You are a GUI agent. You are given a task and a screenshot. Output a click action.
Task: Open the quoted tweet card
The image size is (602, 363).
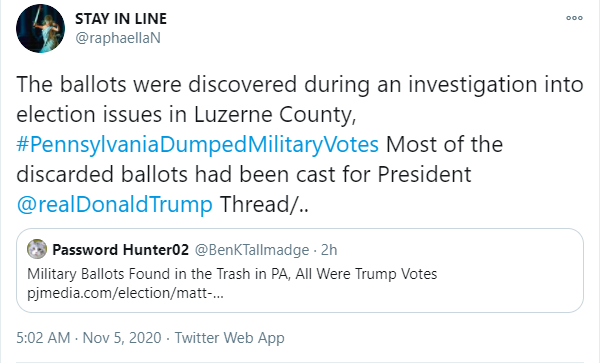click(300, 270)
